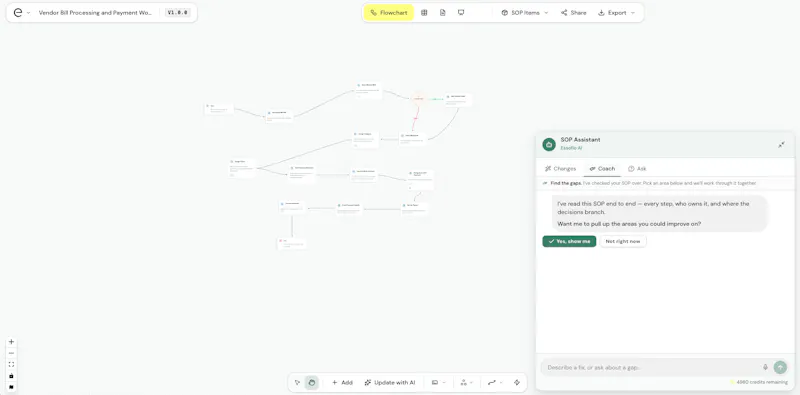The width and height of the screenshot is (800, 395).
Task: Click the Yes, show me button
Action: click(569, 241)
